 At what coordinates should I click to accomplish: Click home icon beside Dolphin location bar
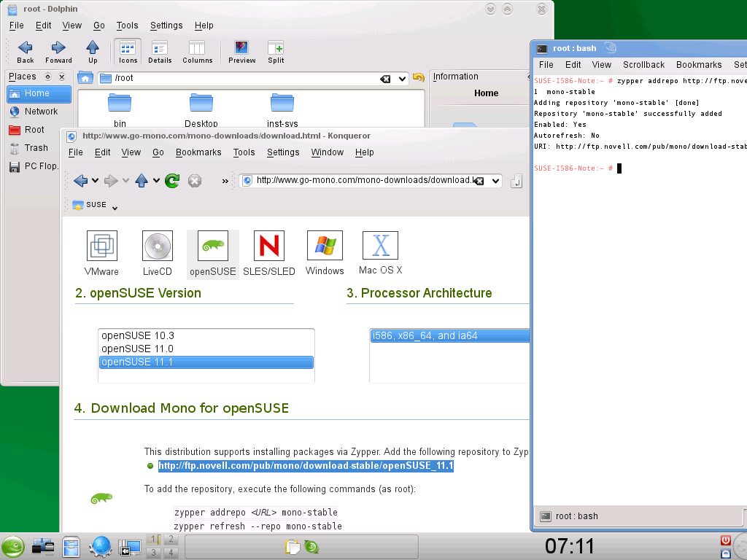tap(85, 78)
